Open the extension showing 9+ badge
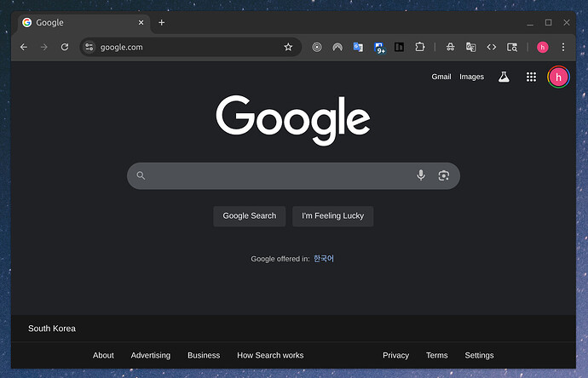Screen dimensions: 588x378 (379, 48)
